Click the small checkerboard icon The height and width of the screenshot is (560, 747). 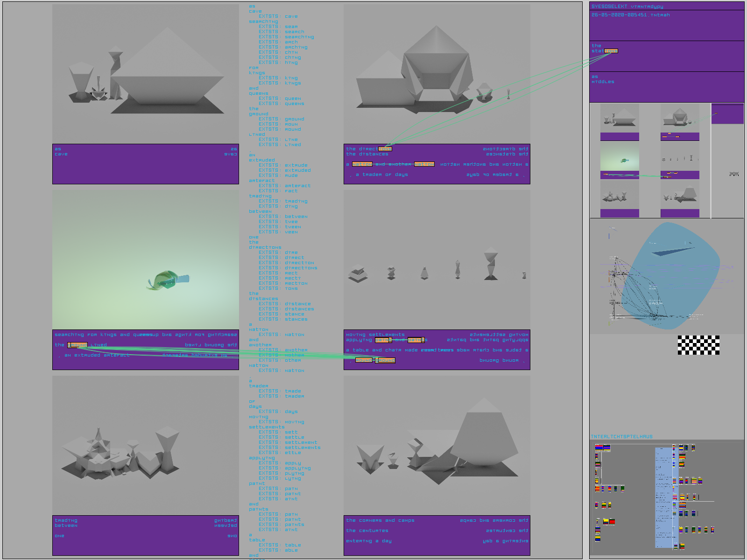point(734,174)
